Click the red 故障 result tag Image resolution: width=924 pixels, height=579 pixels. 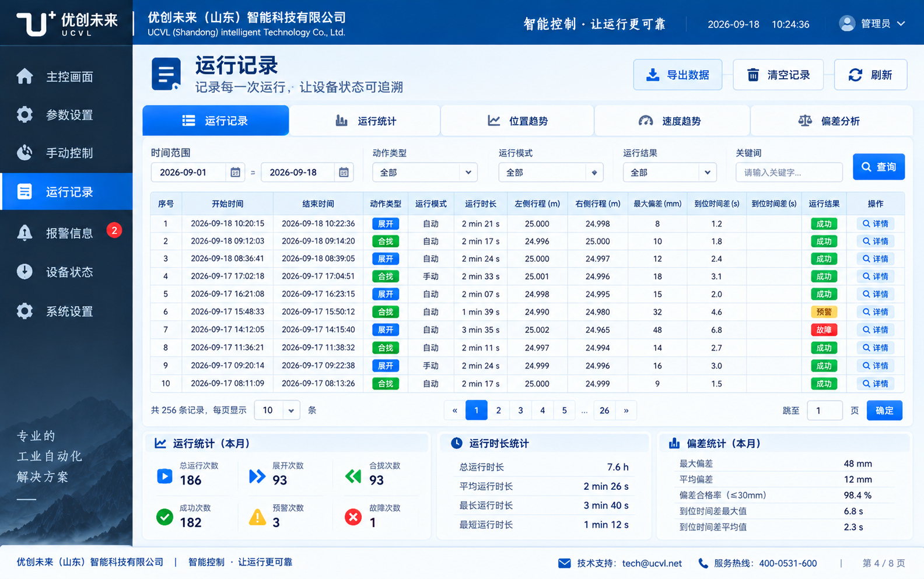824,330
